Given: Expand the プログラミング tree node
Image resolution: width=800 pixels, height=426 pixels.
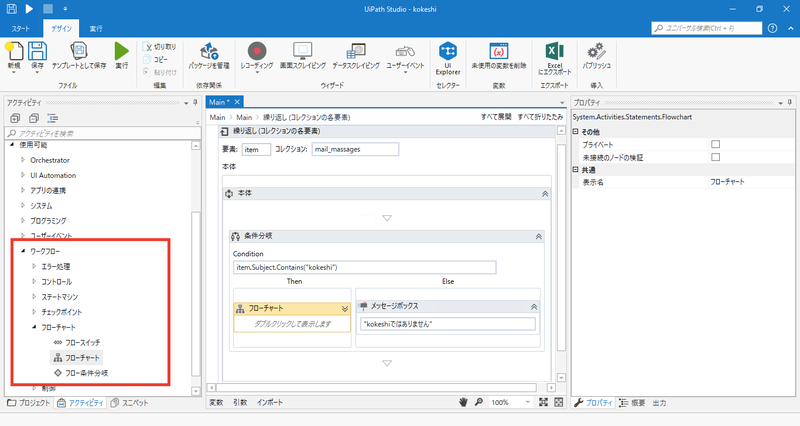Looking at the screenshot, I should (23, 220).
